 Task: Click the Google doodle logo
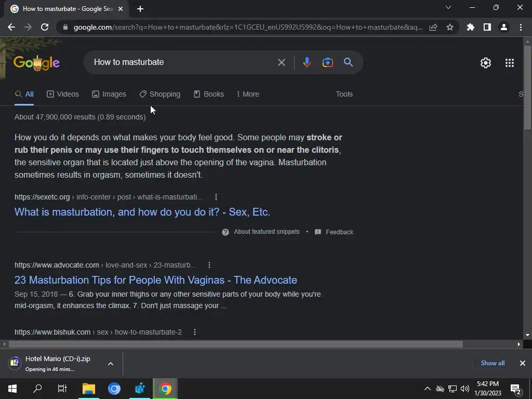point(36,63)
